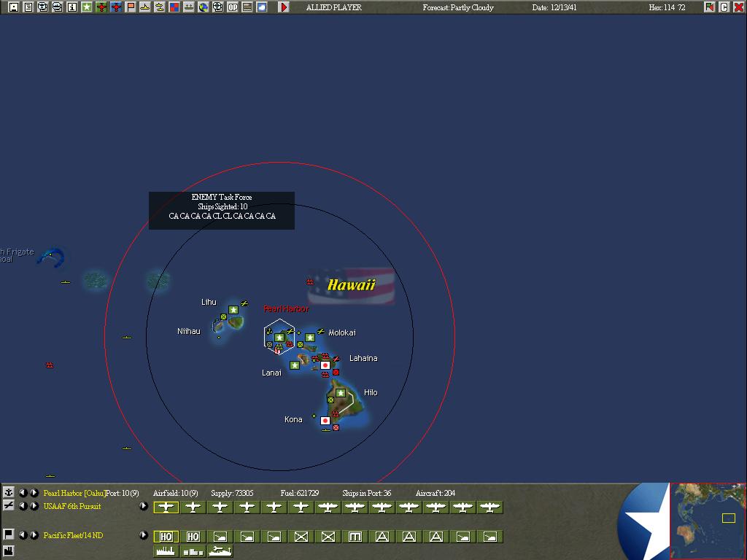The height and width of the screenshot is (560, 747).
Task: Click the white star on green toolbar icon
Action: coord(86,7)
